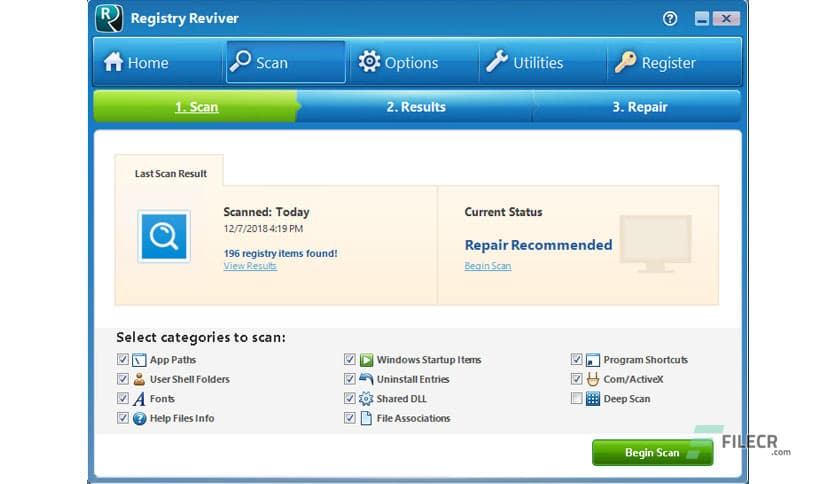Toggle the Help Files Info checkbox
836x484 pixels.
coord(123,418)
